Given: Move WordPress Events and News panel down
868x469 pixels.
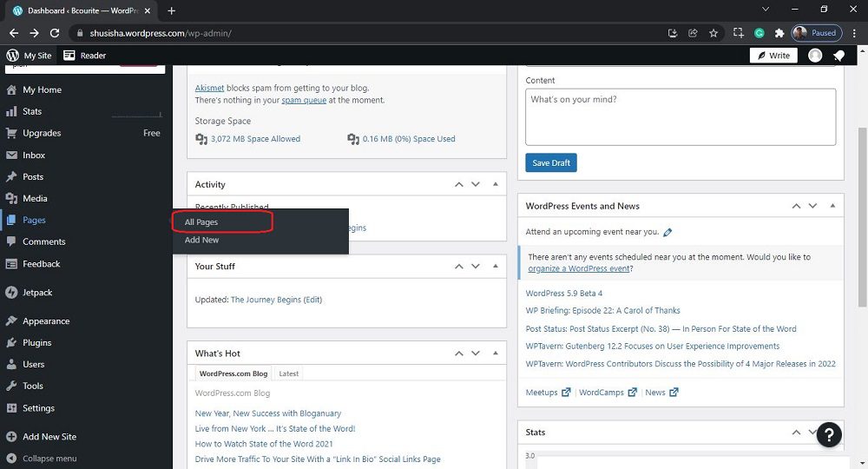Looking at the screenshot, I should (813, 206).
